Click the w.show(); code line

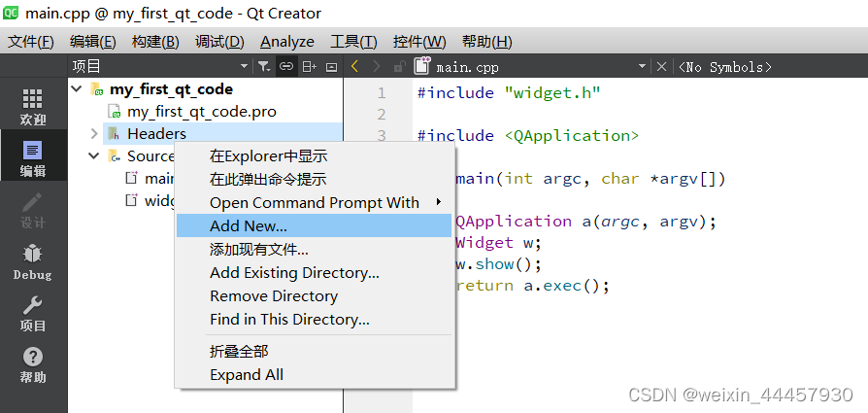tap(499, 264)
